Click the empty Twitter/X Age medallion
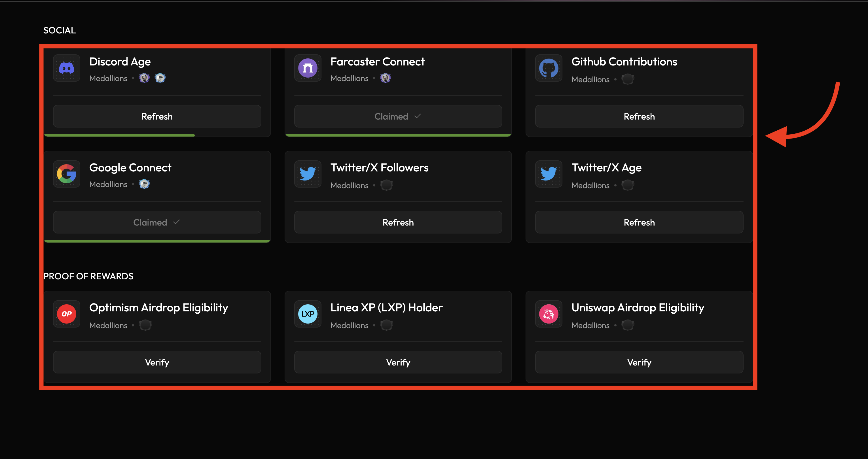 pos(628,185)
